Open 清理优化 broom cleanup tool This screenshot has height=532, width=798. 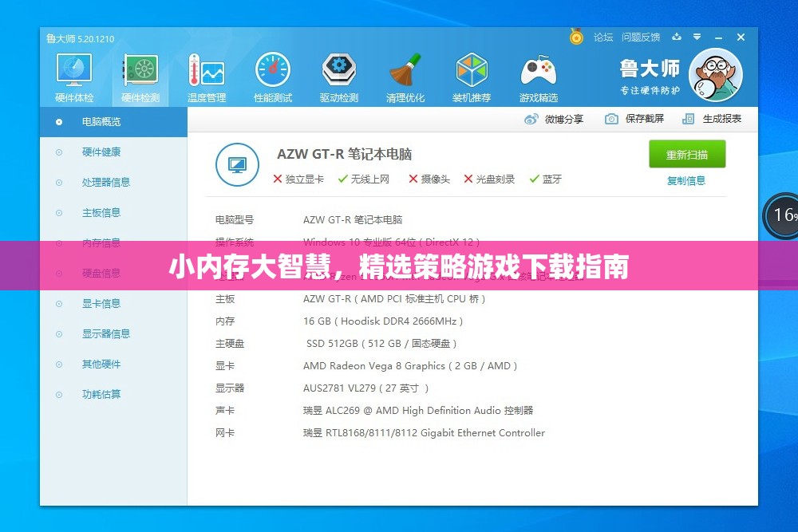click(405, 78)
